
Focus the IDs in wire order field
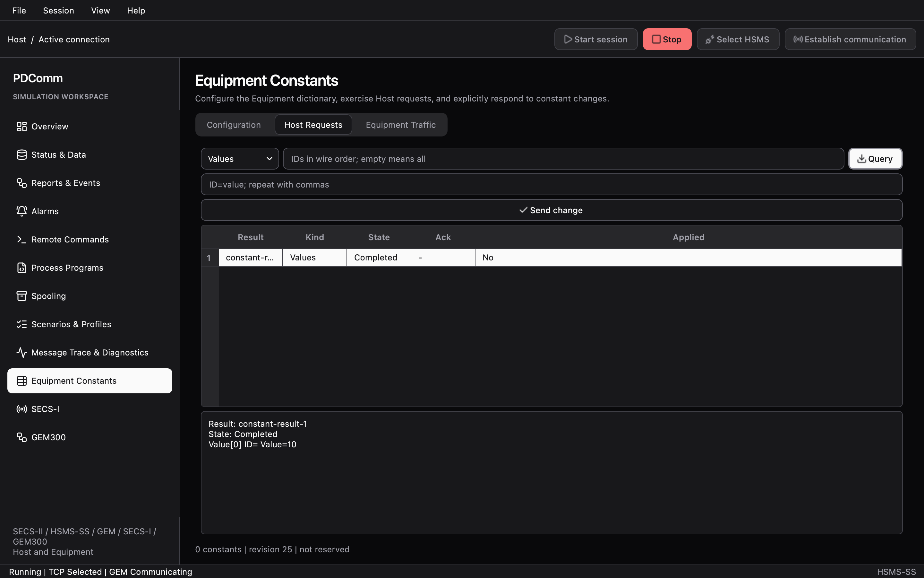point(563,159)
